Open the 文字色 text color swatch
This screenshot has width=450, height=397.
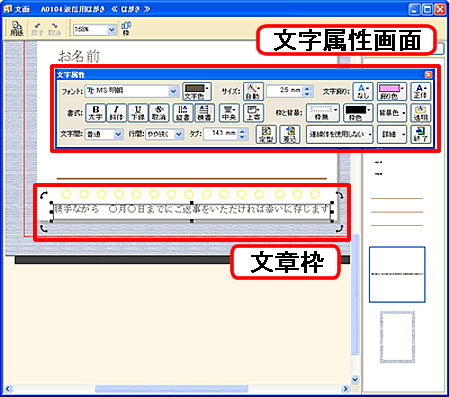point(197,92)
